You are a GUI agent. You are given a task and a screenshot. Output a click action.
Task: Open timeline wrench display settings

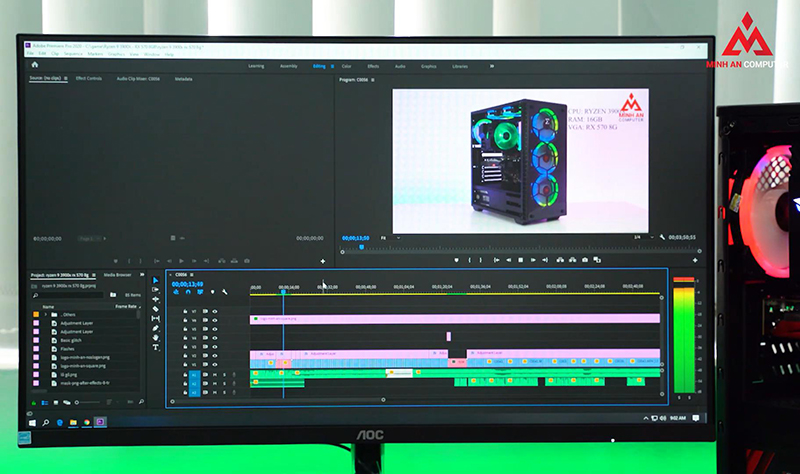(x=225, y=292)
